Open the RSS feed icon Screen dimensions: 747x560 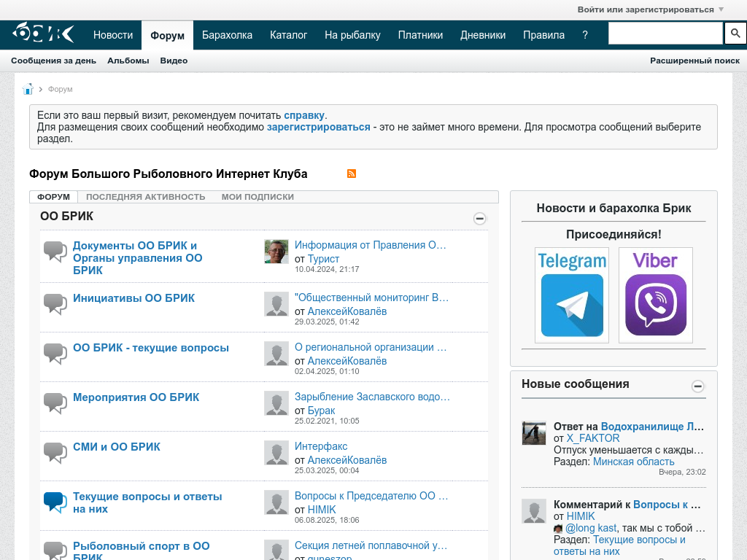[352, 174]
